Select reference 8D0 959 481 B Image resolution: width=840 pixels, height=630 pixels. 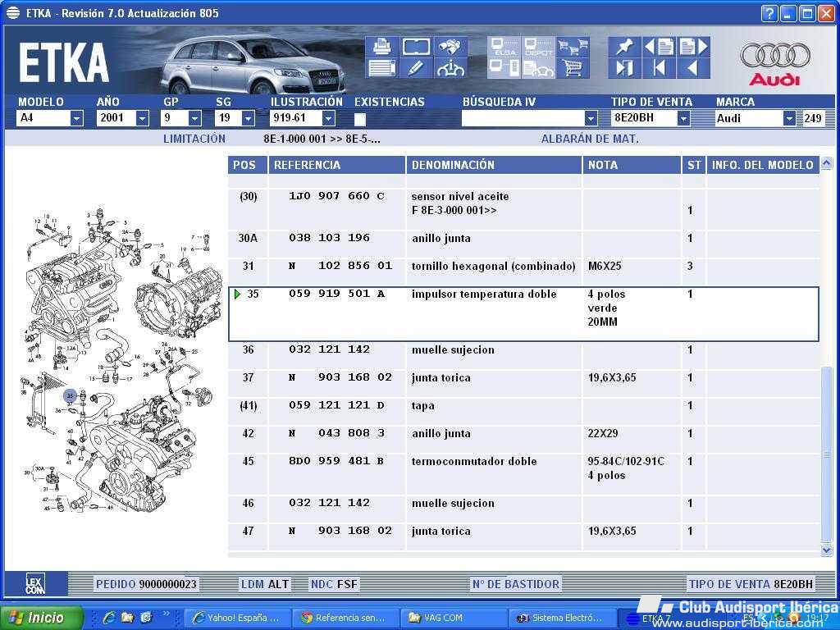336,461
